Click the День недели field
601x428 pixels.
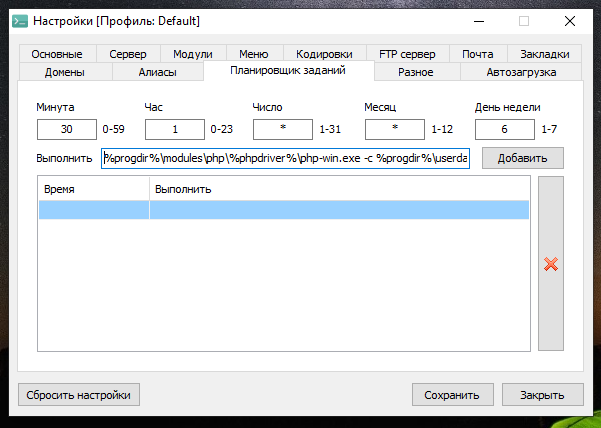[504, 129]
